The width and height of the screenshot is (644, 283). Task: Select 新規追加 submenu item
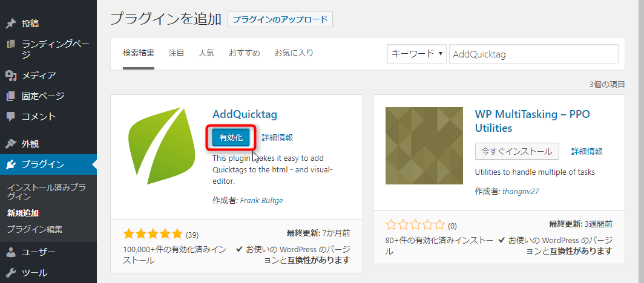[x=23, y=213]
